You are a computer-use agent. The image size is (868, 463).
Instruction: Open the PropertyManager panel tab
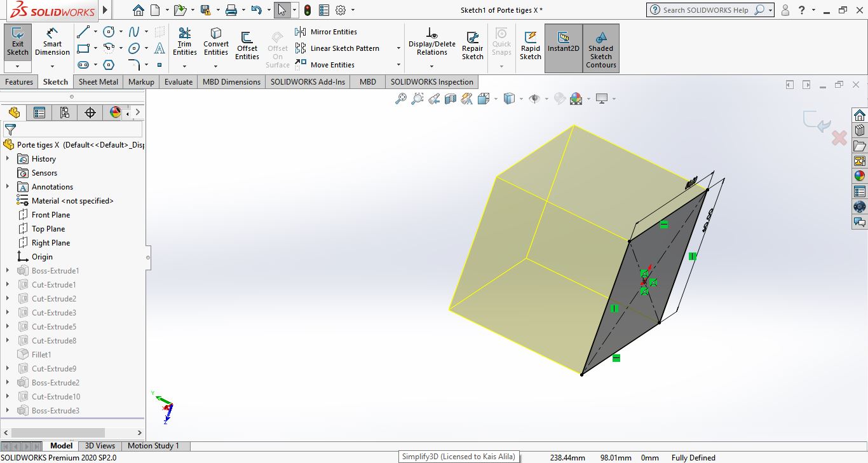click(x=39, y=113)
